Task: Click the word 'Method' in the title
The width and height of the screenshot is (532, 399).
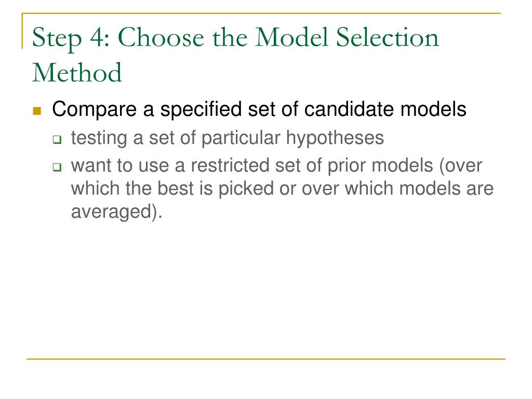Action: pos(77,72)
